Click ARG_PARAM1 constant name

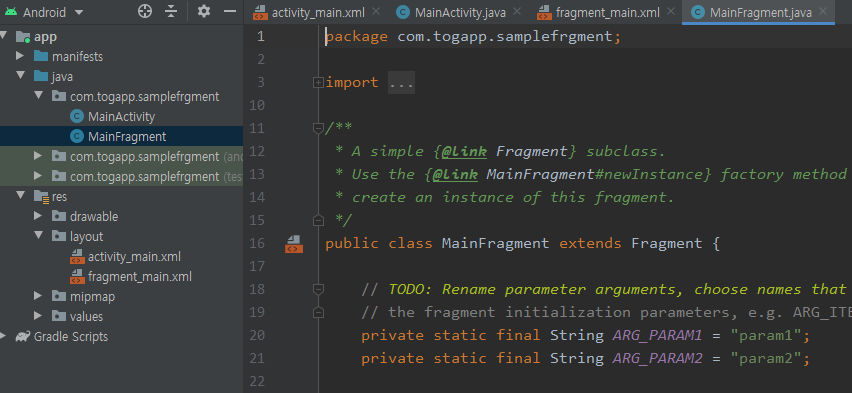[657, 335]
